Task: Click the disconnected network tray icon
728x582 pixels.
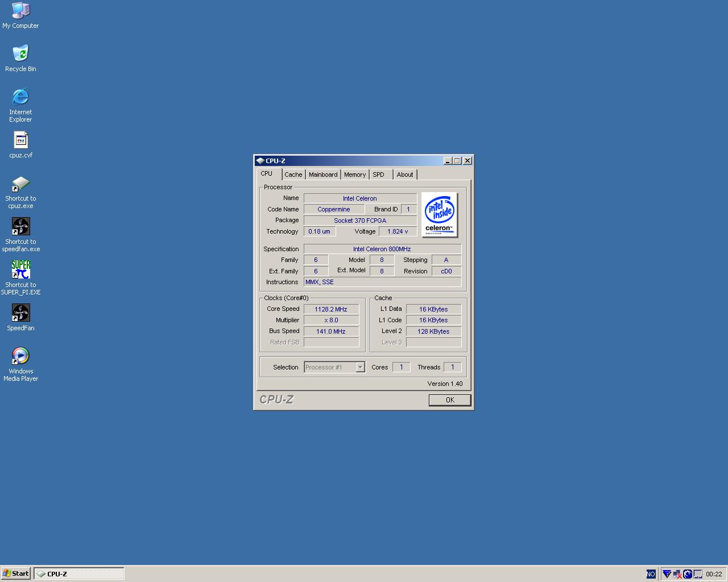Action: [x=677, y=574]
